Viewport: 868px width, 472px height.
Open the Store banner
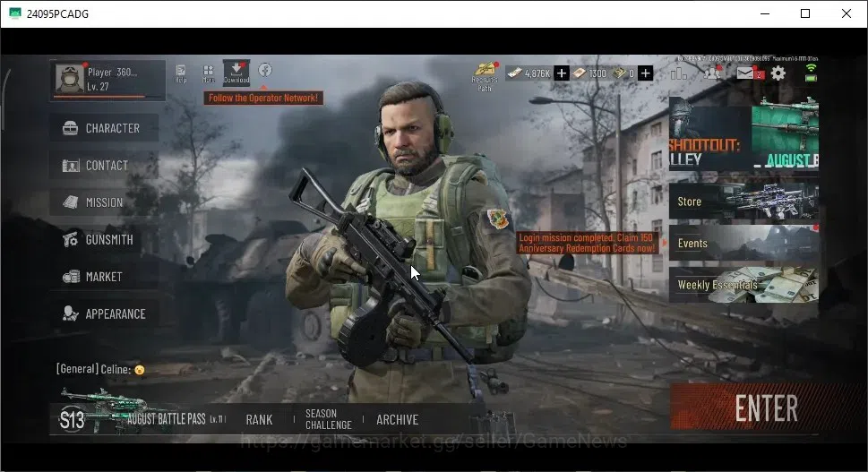point(743,202)
